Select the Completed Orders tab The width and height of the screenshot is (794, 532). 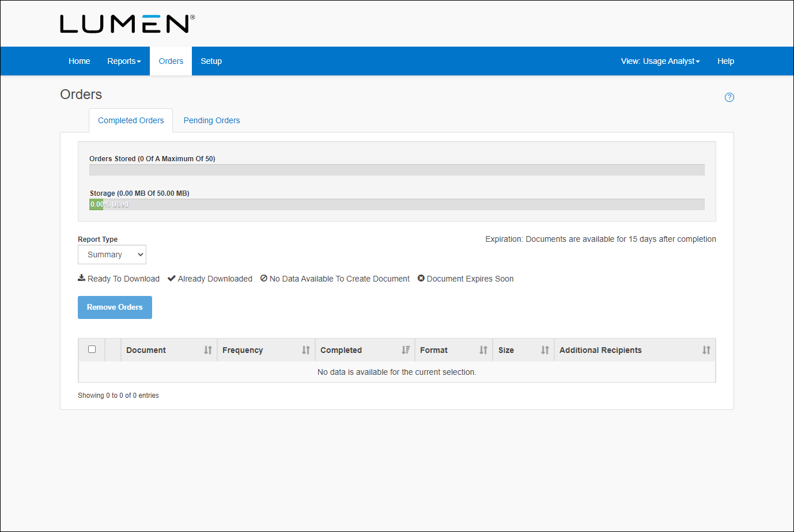pos(131,120)
